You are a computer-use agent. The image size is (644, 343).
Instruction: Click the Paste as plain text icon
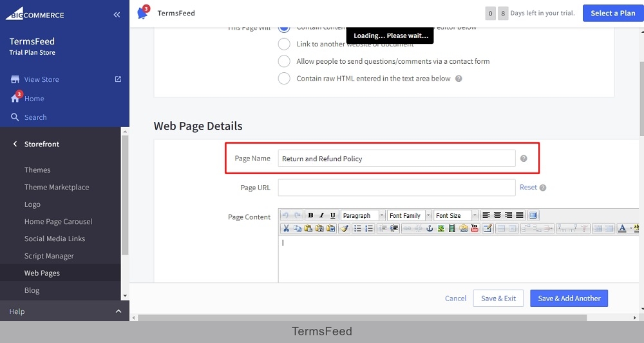pos(319,228)
